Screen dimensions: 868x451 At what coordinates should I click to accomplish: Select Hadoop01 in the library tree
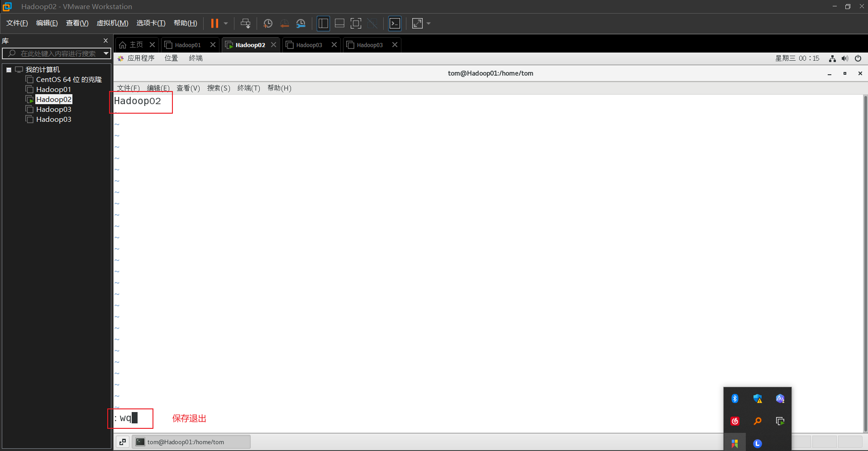tap(53, 90)
